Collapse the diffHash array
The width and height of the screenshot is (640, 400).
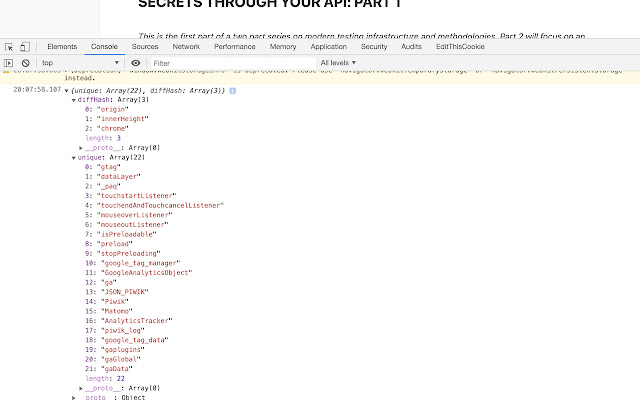coord(73,100)
